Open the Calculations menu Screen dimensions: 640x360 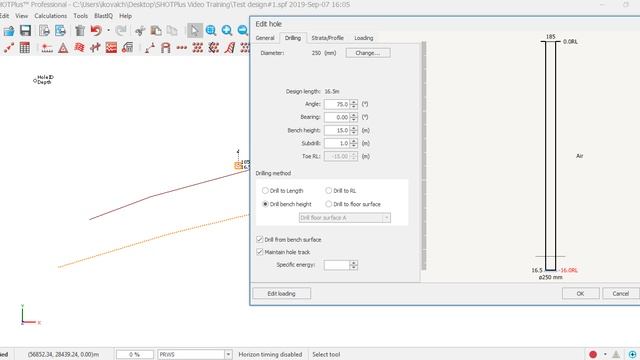point(51,16)
